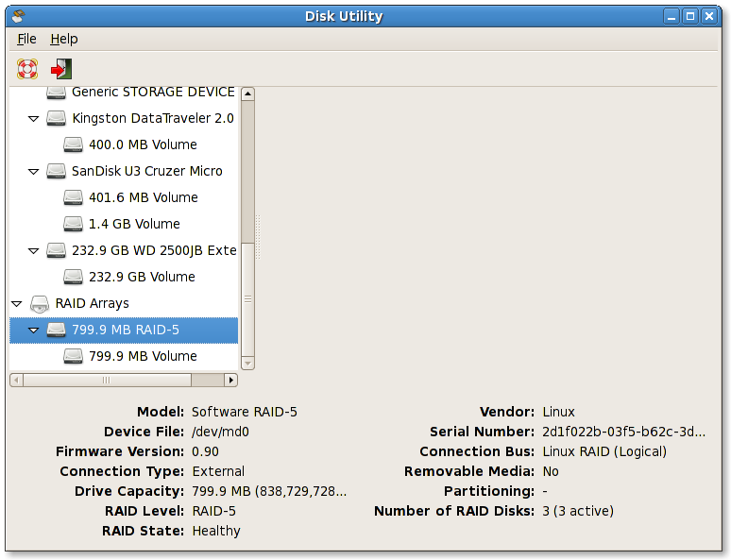Click the horizontal scrollbar thumb
This screenshot has width=731, height=560.
click(107, 381)
